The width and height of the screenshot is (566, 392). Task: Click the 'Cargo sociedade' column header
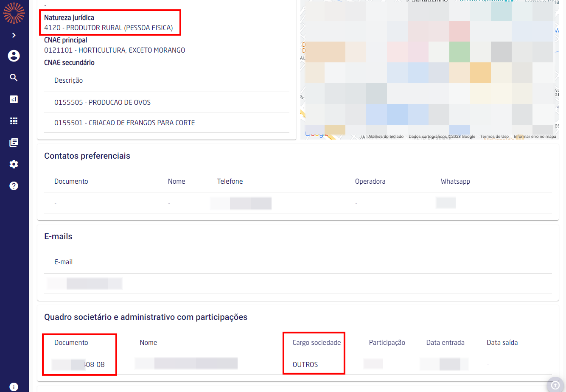tap(317, 343)
